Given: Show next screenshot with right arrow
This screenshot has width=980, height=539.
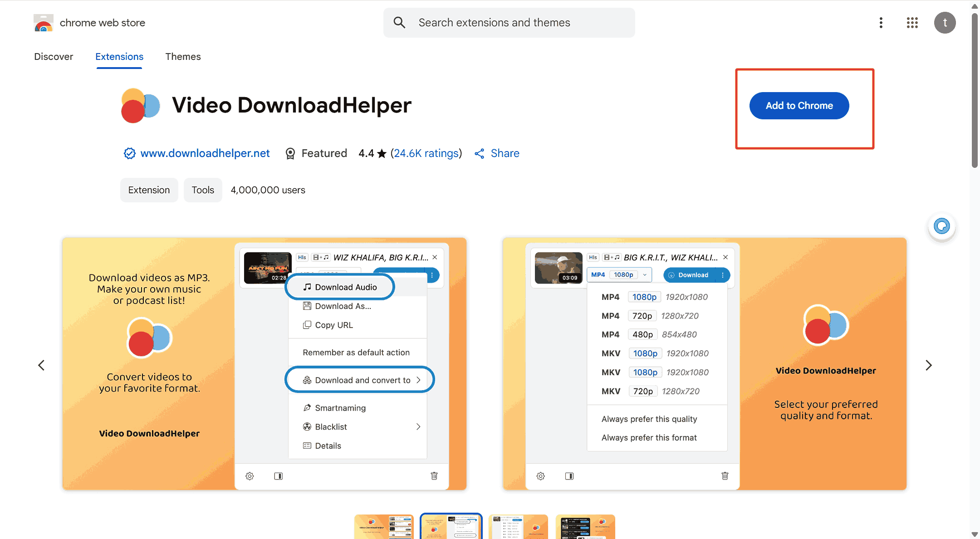Looking at the screenshot, I should coord(929,365).
